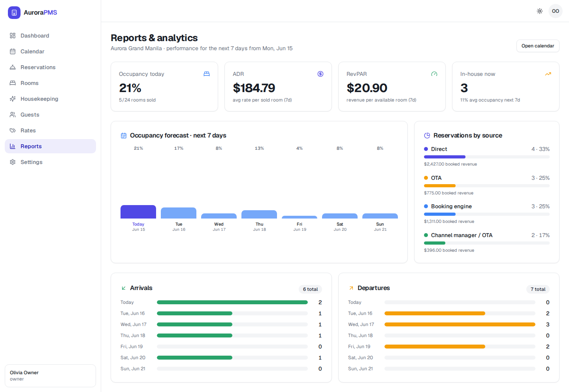The image size is (569, 392).
Task: Open the OO user avatar menu
Action: pyautogui.click(x=556, y=11)
